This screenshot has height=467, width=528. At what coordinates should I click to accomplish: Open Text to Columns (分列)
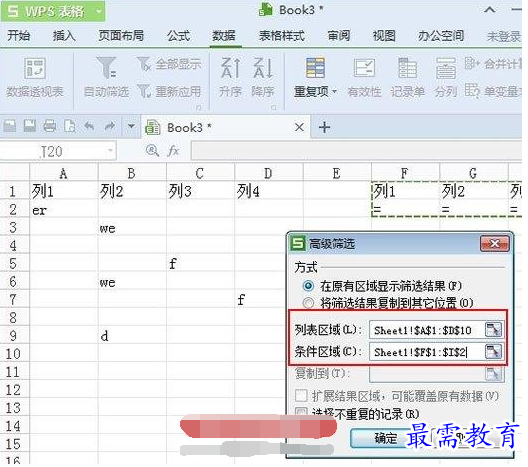pyautogui.click(x=446, y=77)
